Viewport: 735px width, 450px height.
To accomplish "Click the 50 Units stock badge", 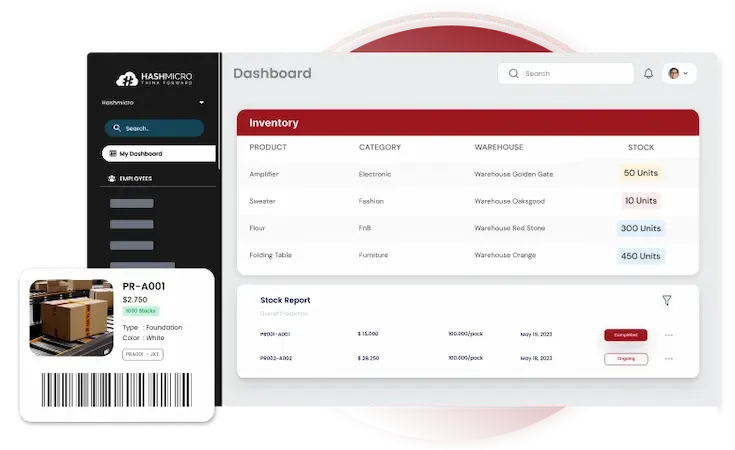I will [x=641, y=173].
